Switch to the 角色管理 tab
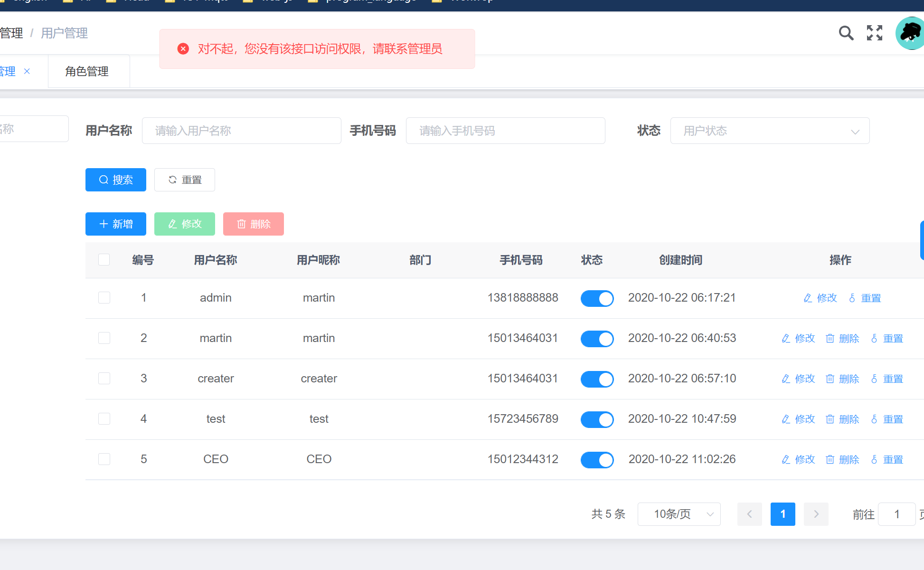Screen dimensions: 924x570 [89, 71]
